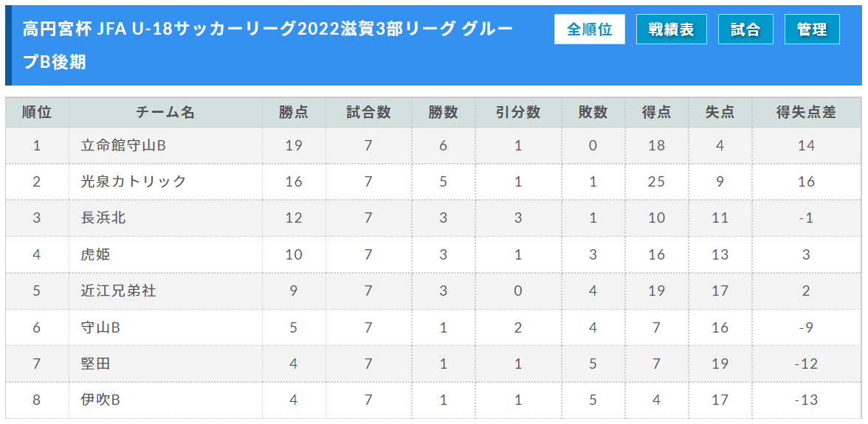Click the team name 守山B

pos(100,327)
